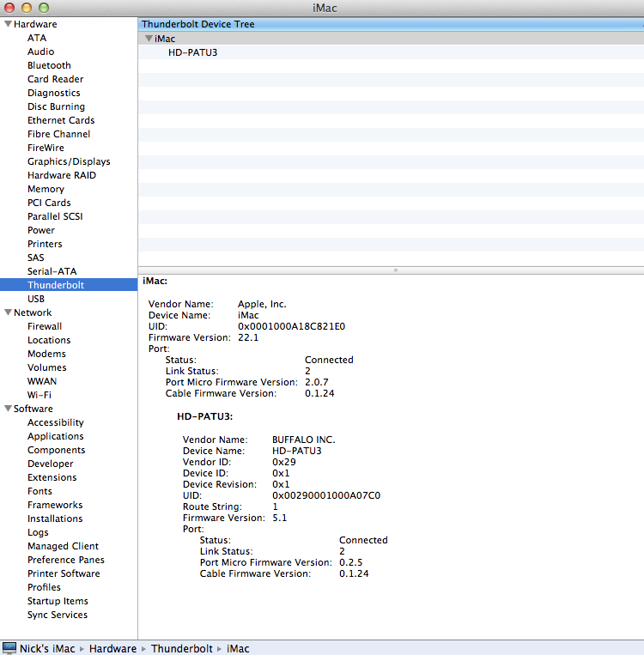
Task: Open Locations under Network
Action: [x=49, y=340]
